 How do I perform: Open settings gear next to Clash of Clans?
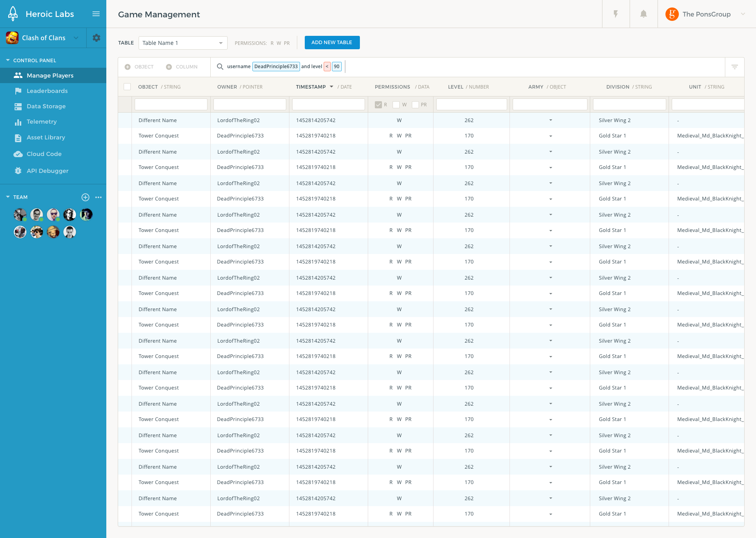point(96,38)
